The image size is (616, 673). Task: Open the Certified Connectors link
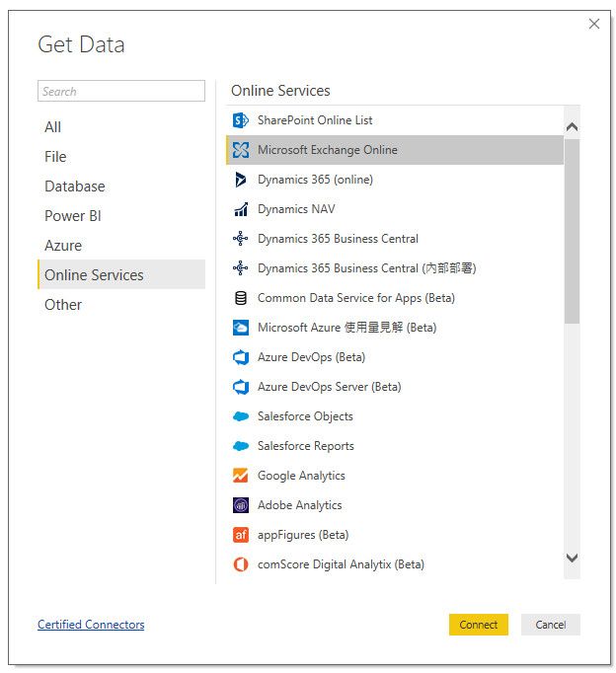[91, 625]
